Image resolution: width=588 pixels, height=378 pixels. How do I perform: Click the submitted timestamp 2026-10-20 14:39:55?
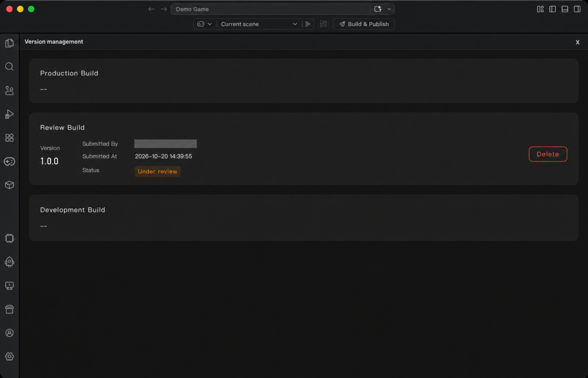tap(164, 156)
